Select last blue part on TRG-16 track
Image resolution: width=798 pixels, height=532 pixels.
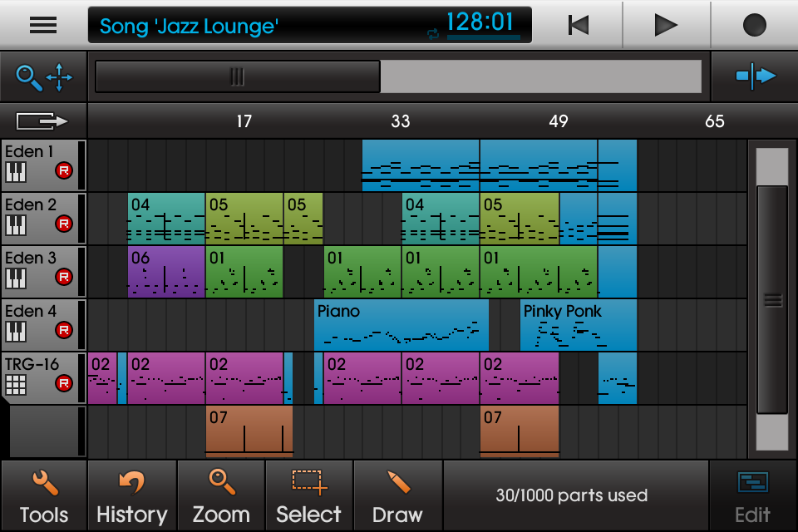[618, 378]
